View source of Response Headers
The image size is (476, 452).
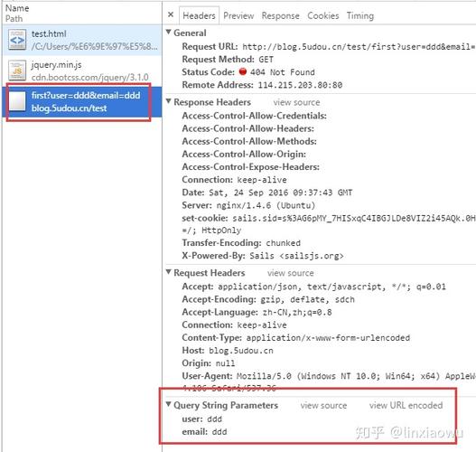tap(296, 102)
